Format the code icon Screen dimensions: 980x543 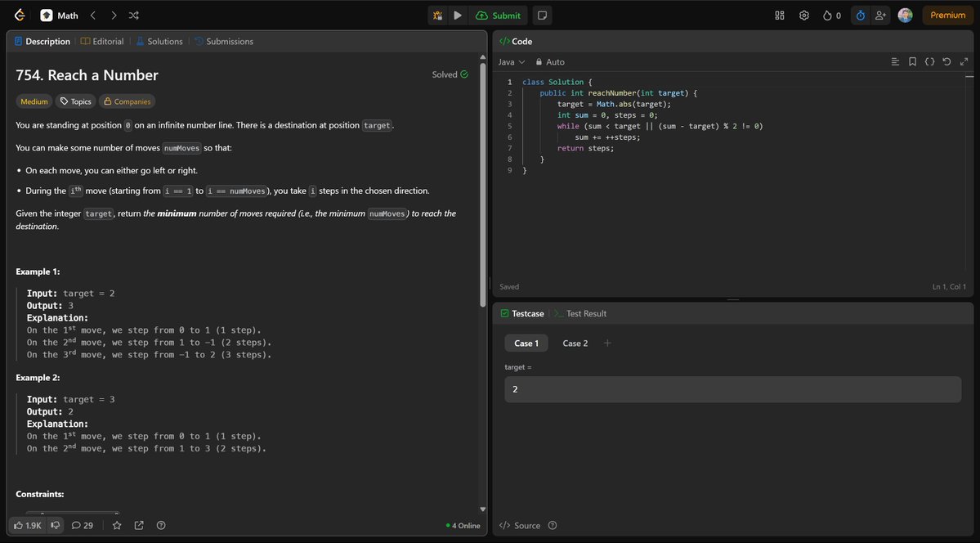coord(895,61)
